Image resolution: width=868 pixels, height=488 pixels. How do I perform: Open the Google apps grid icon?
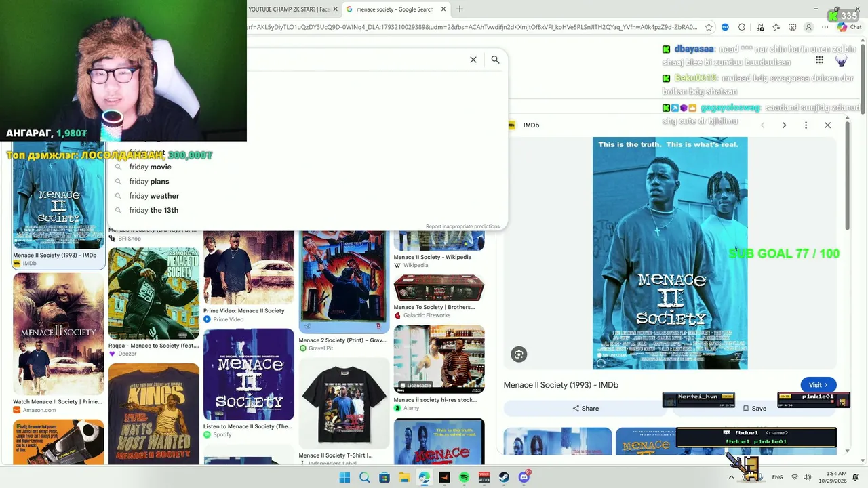pos(819,60)
